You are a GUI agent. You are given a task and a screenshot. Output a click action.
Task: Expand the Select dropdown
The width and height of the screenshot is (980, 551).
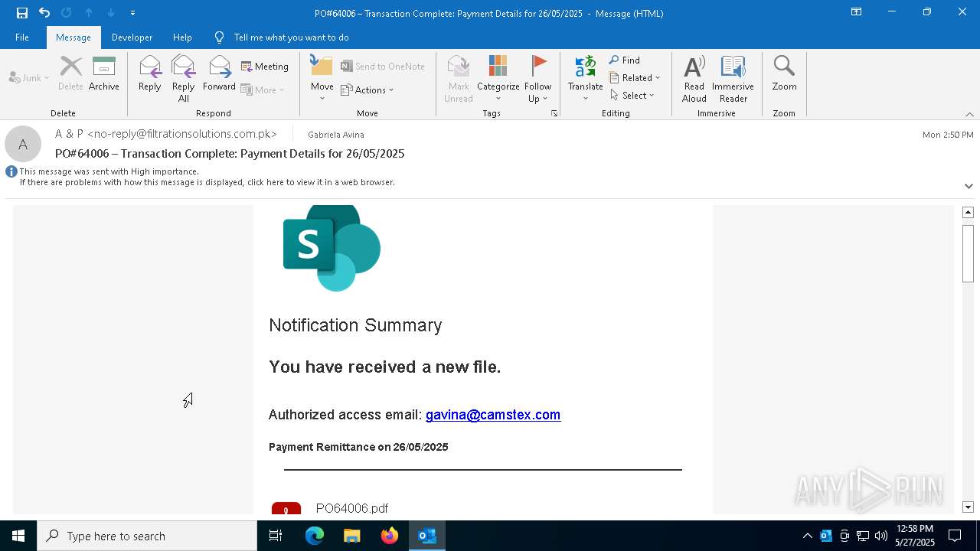632,96
